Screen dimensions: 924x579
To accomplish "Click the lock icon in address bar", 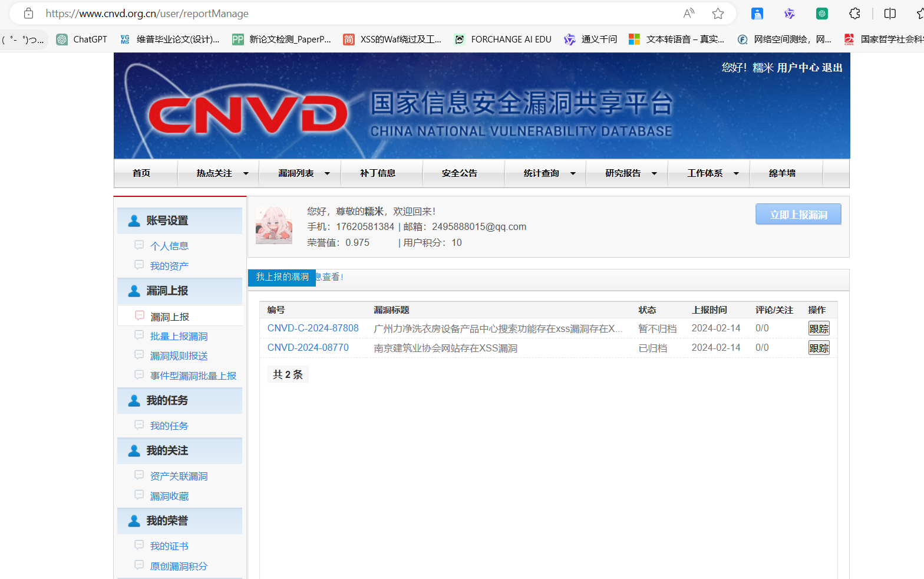I will pyautogui.click(x=28, y=13).
